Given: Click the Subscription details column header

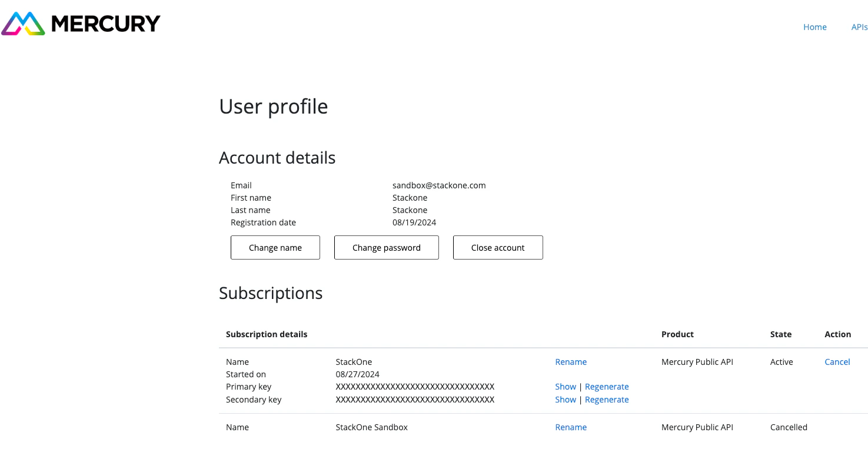Looking at the screenshot, I should coord(266,334).
